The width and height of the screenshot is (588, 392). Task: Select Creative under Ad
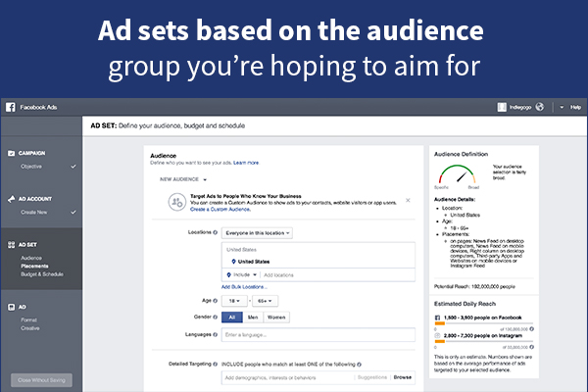click(x=30, y=328)
